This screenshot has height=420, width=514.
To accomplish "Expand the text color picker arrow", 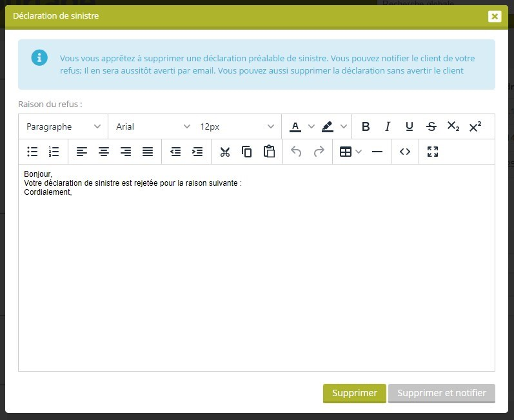I will click(x=311, y=126).
